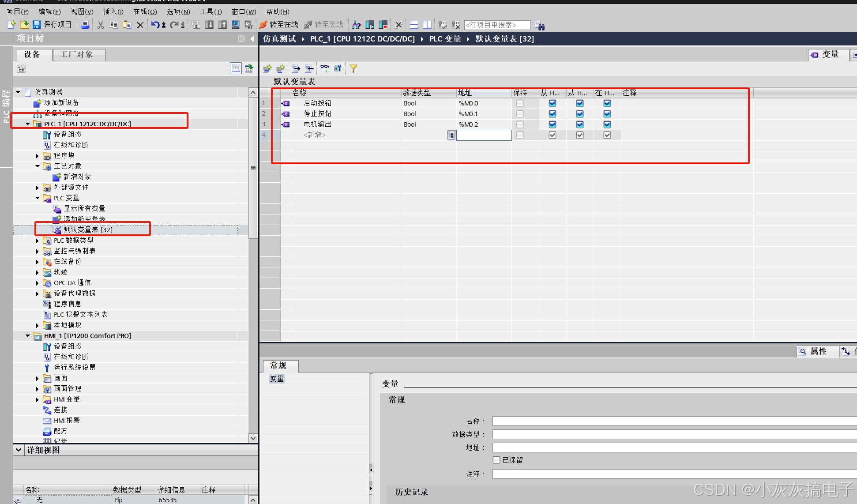Expand the 程序块 tree node
Screen dimensions: 857x504
(38, 156)
